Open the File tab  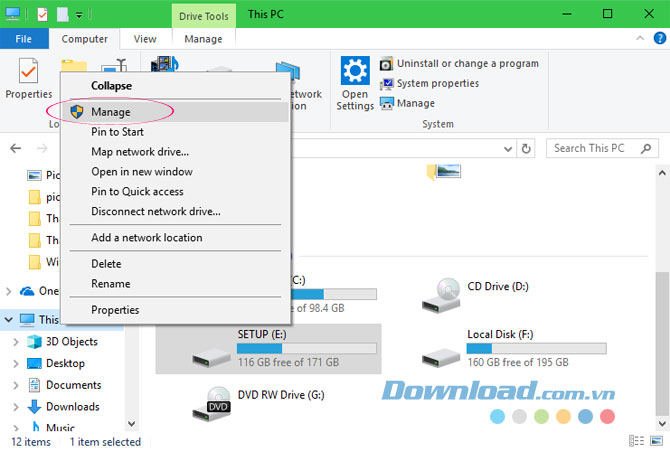24,39
